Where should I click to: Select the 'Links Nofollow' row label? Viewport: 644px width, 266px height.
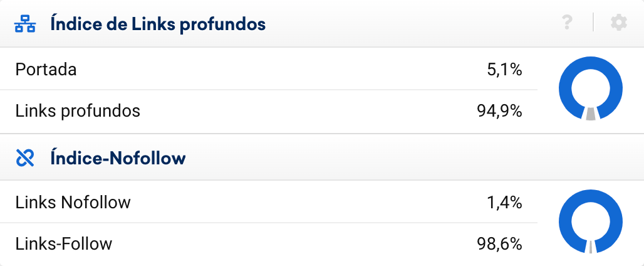[x=73, y=203]
